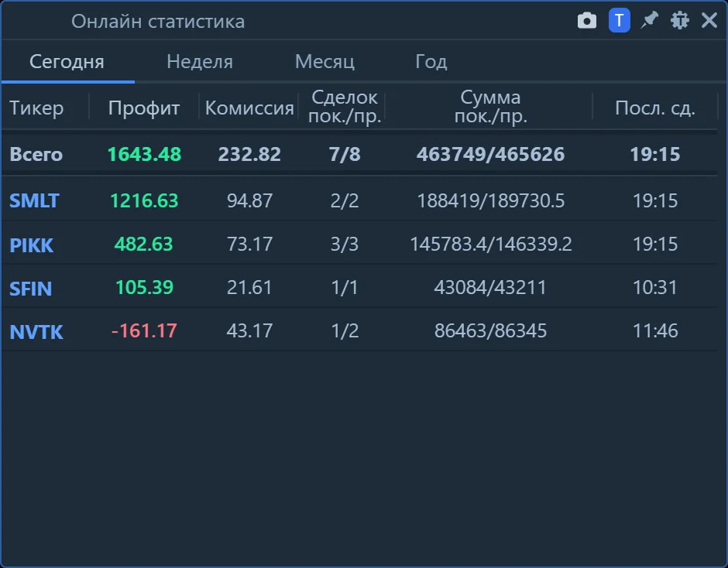
Task: Click the Всего row label
Action: pos(36,155)
